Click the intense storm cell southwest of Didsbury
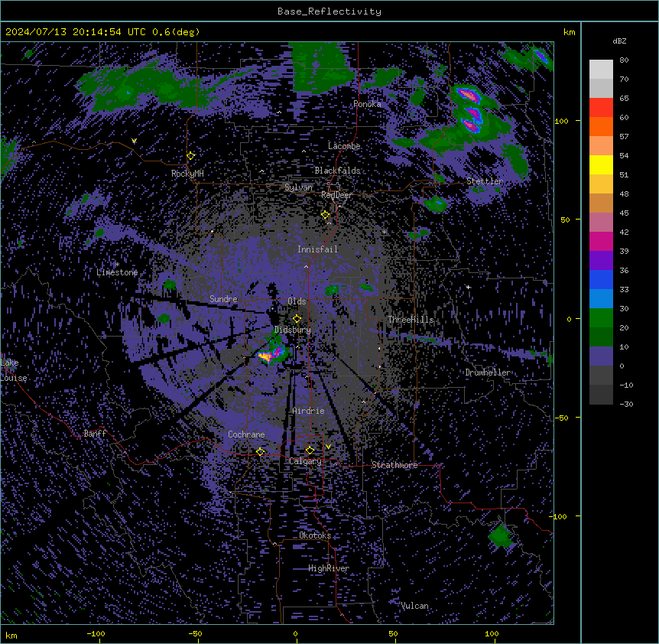The image size is (659, 644). coord(272,354)
